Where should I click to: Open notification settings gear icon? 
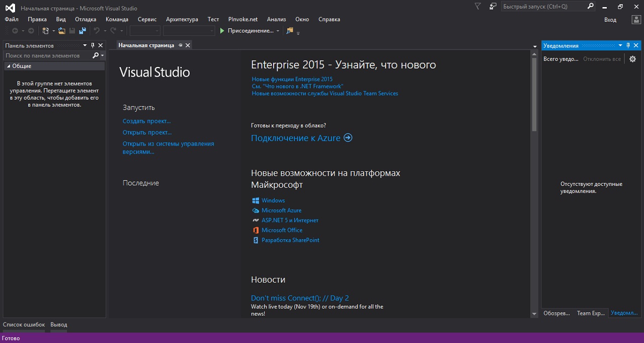point(633,59)
